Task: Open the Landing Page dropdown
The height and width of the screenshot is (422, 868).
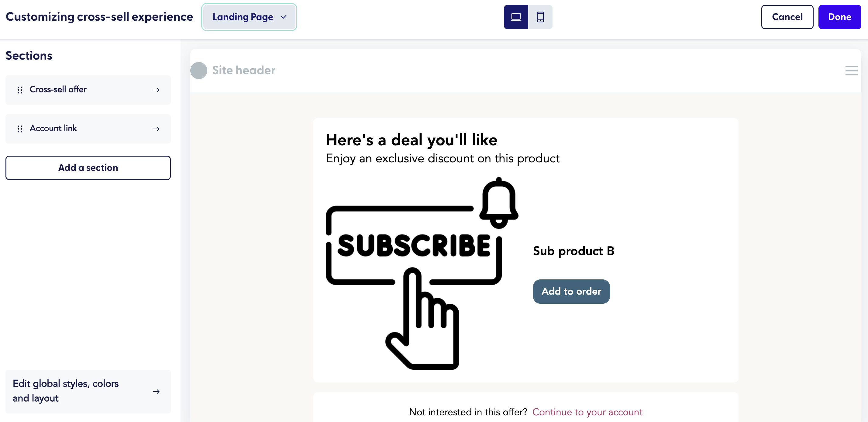Action: [x=249, y=17]
